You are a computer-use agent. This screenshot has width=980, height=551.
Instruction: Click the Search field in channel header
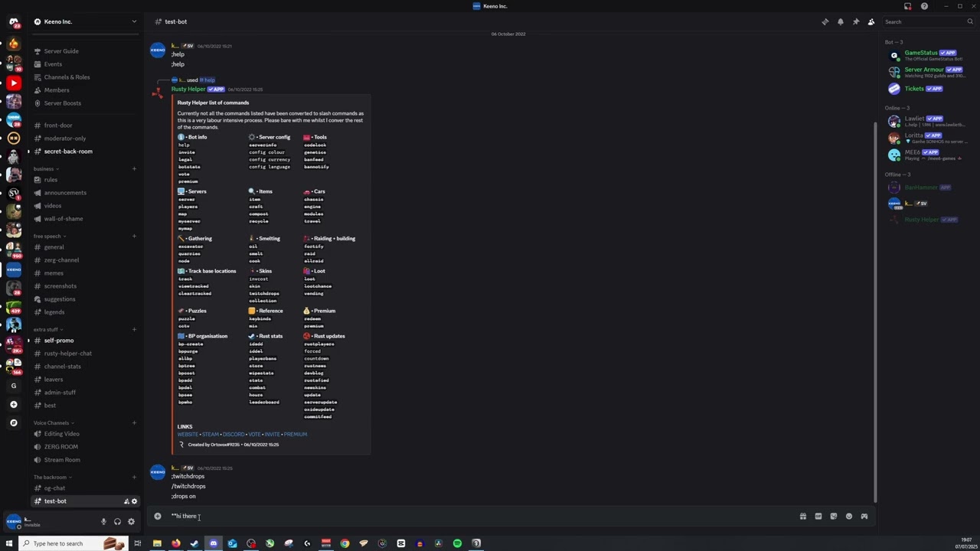pyautogui.click(x=929, y=21)
